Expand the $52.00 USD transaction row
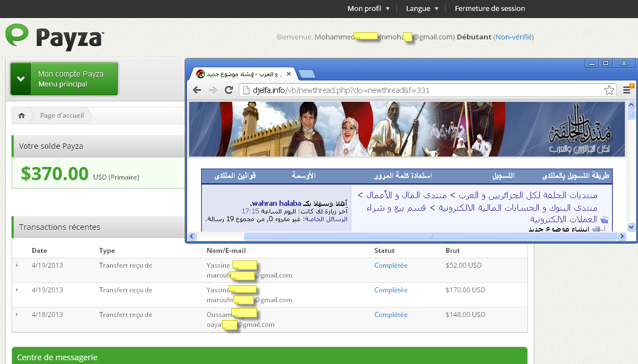 [16, 265]
